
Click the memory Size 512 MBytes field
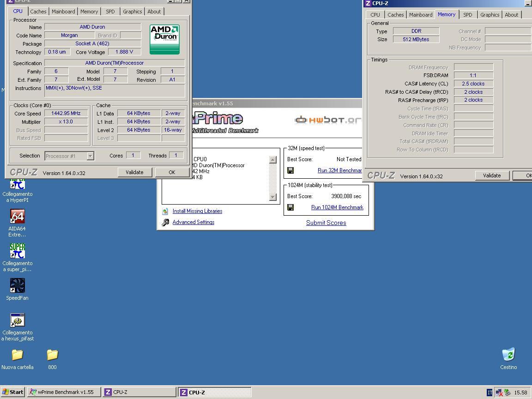416,39
